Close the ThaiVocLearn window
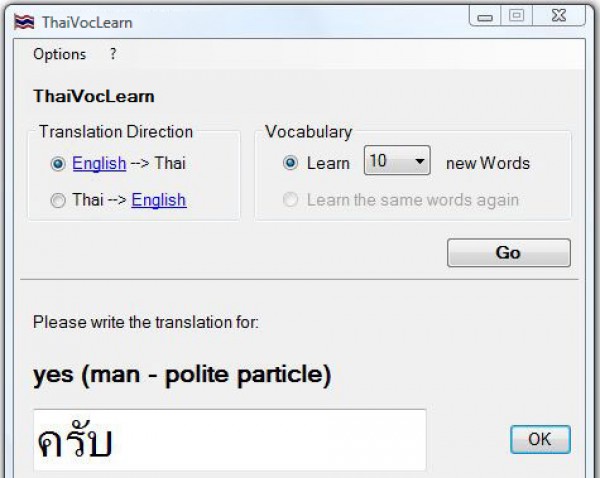 point(559,16)
